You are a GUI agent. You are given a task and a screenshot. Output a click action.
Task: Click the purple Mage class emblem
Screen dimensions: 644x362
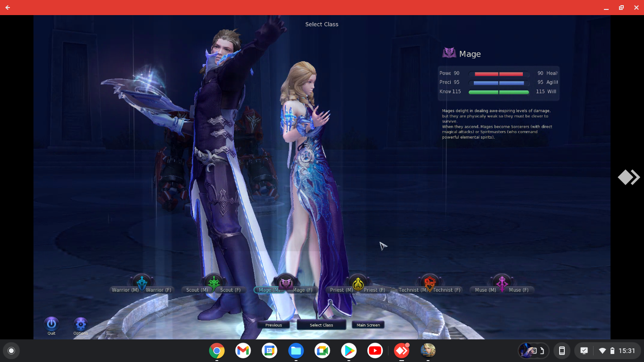click(286, 283)
